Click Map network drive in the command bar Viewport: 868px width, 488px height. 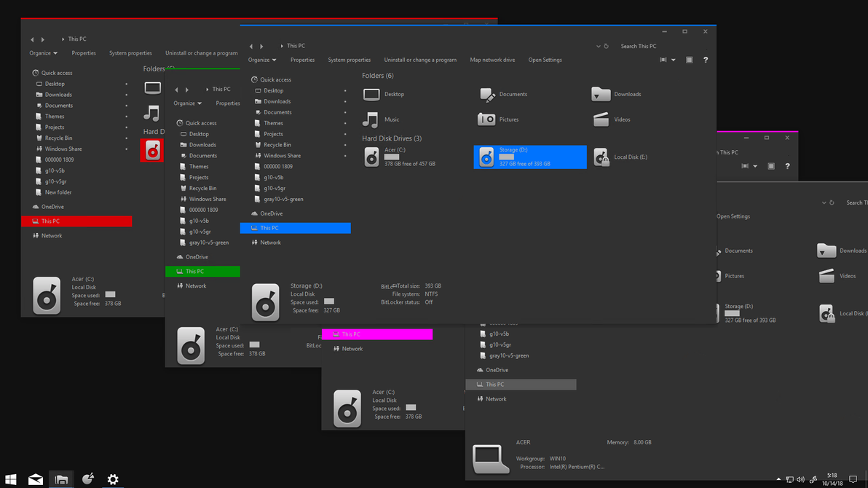pos(492,60)
